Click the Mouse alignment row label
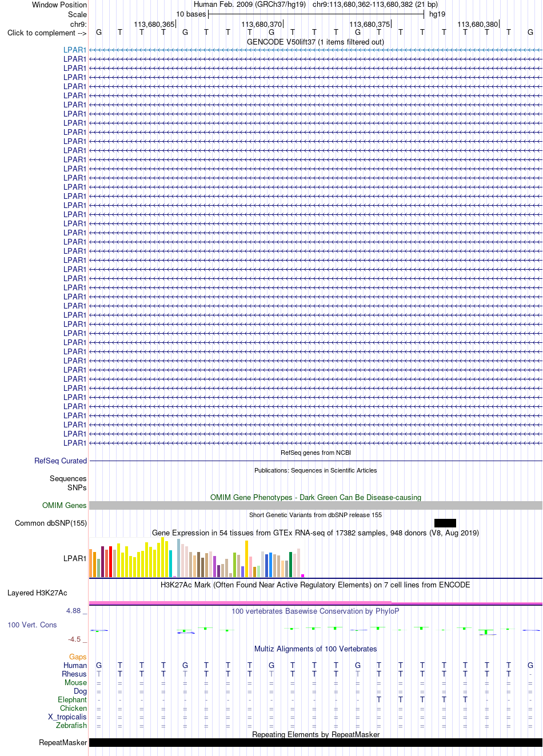Screen dimensions: 543x756 click(76, 682)
